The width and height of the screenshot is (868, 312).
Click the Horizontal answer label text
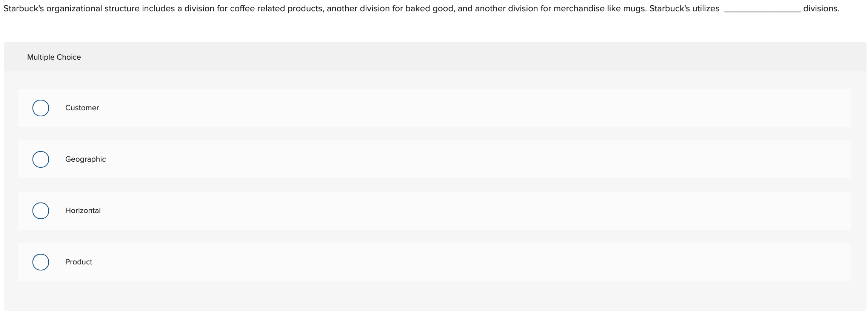83,210
